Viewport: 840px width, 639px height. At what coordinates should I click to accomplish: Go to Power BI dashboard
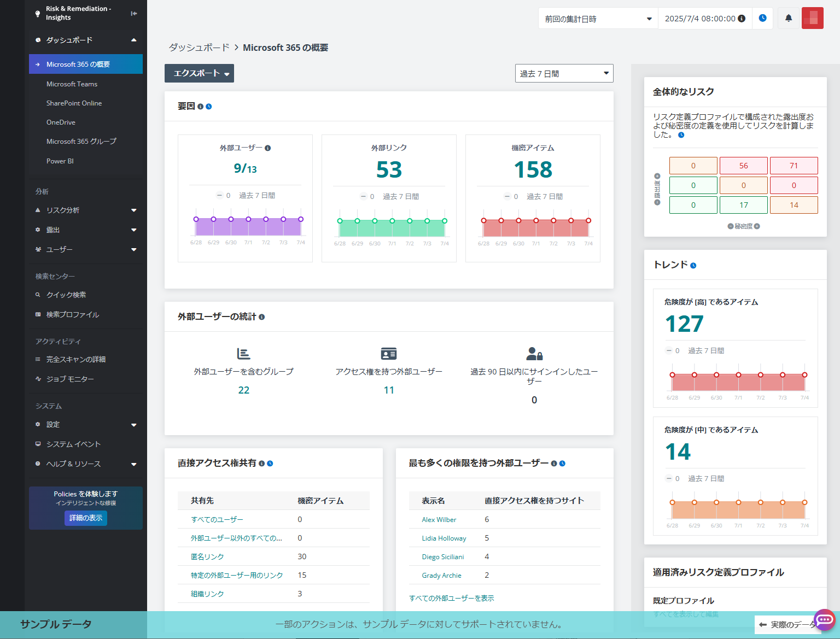tap(60, 161)
